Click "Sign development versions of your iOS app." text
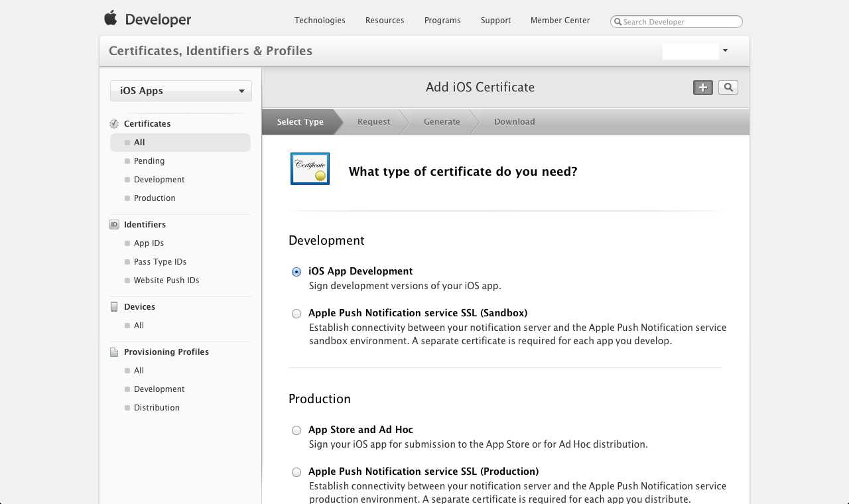Viewport: 849px width, 504px height. 405,286
